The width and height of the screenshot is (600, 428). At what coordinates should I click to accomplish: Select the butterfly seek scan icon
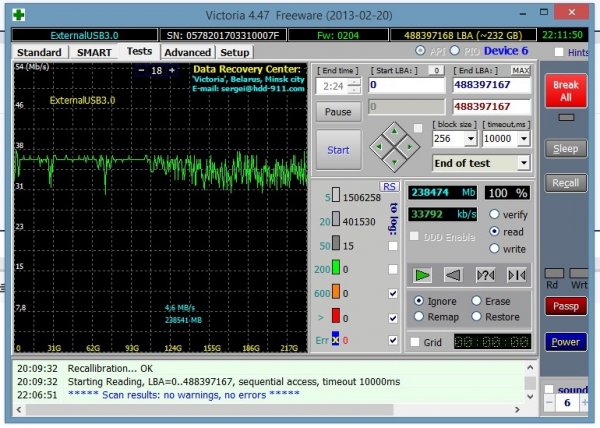click(x=516, y=274)
